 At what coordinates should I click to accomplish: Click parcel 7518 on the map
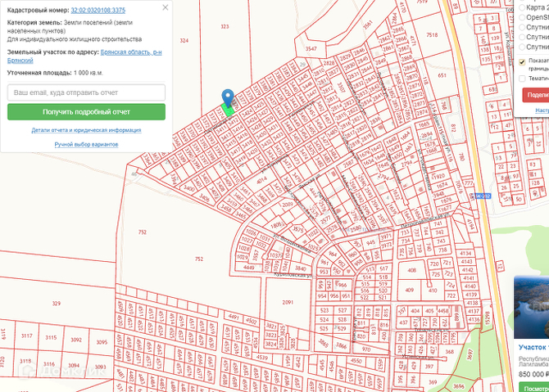[x=432, y=35]
